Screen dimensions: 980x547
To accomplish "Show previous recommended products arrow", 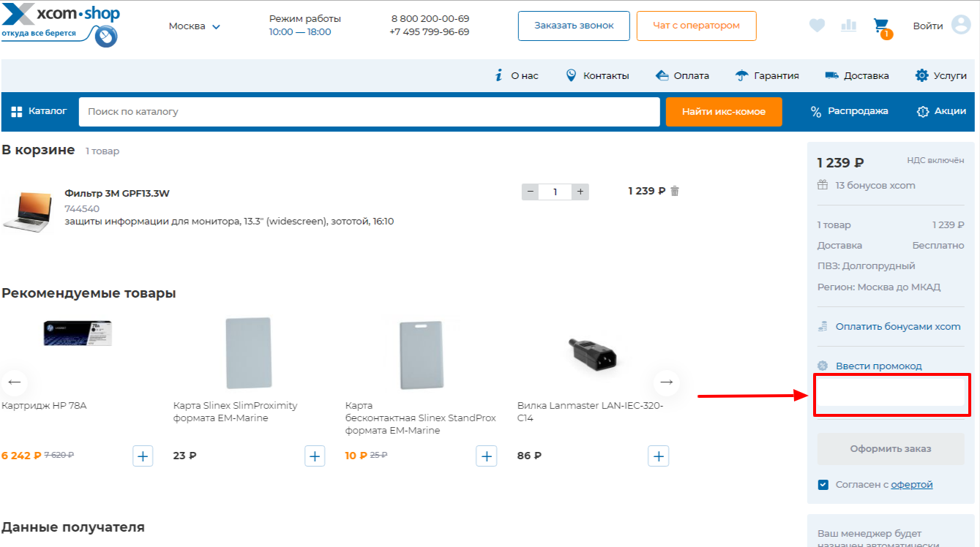I will (14, 382).
